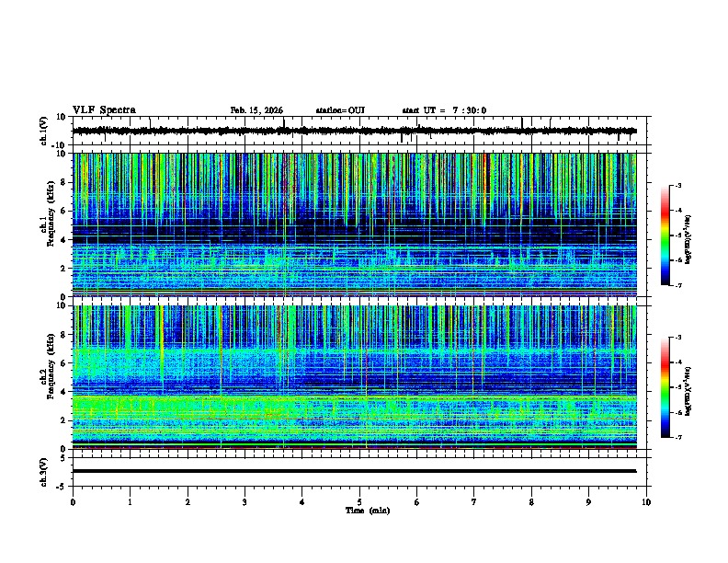Click the "-3" top label of ch.1 colorbar
Image resolution: width=728 pixels, height=563 pixels.
click(x=678, y=186)
